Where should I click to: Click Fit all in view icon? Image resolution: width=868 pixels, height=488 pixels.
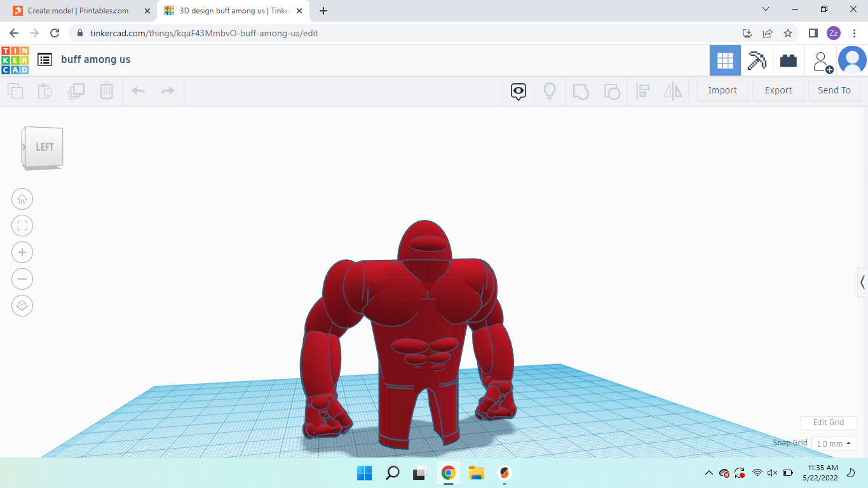pos(22,226)
